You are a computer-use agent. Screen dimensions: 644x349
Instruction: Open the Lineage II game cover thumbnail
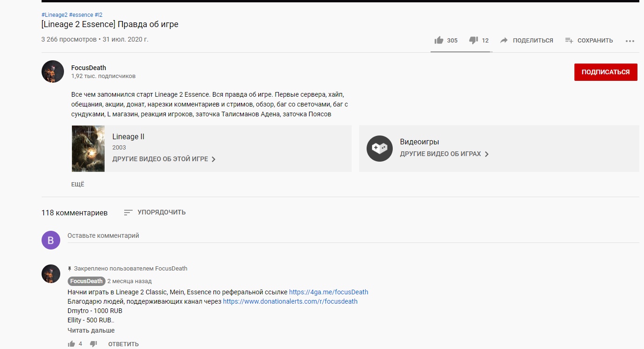[88, 149]
